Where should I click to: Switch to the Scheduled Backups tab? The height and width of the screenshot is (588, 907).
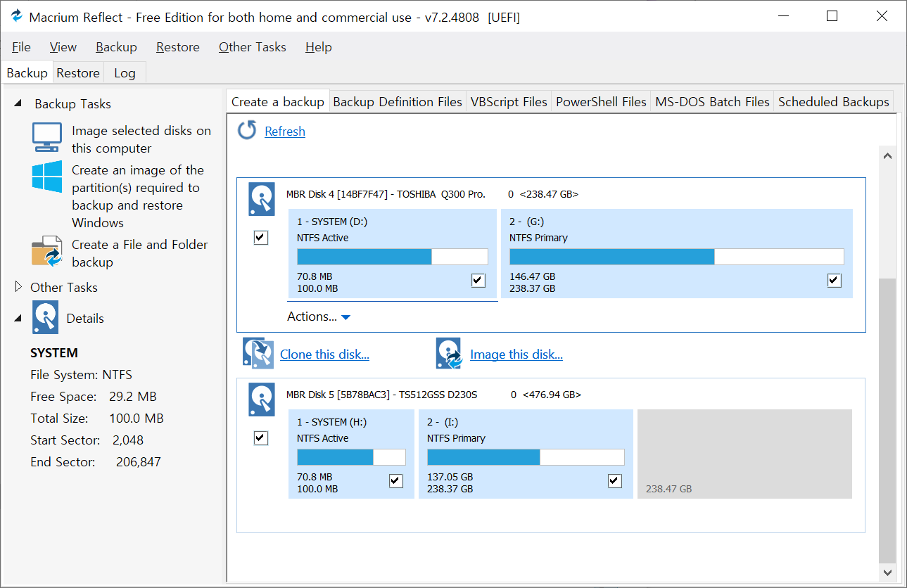pos(833,102)
